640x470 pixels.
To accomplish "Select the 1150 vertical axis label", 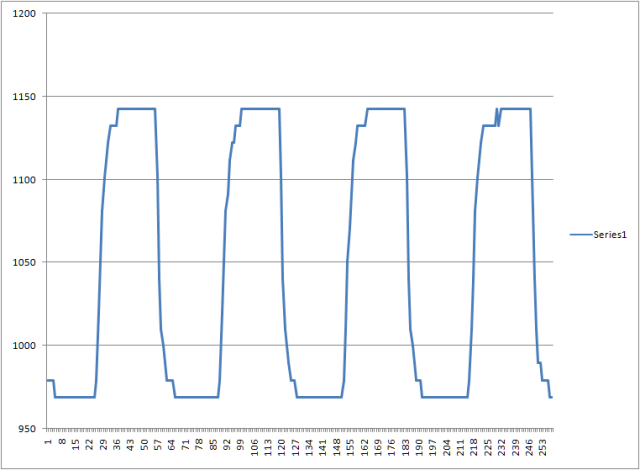I will coord(22,97).
